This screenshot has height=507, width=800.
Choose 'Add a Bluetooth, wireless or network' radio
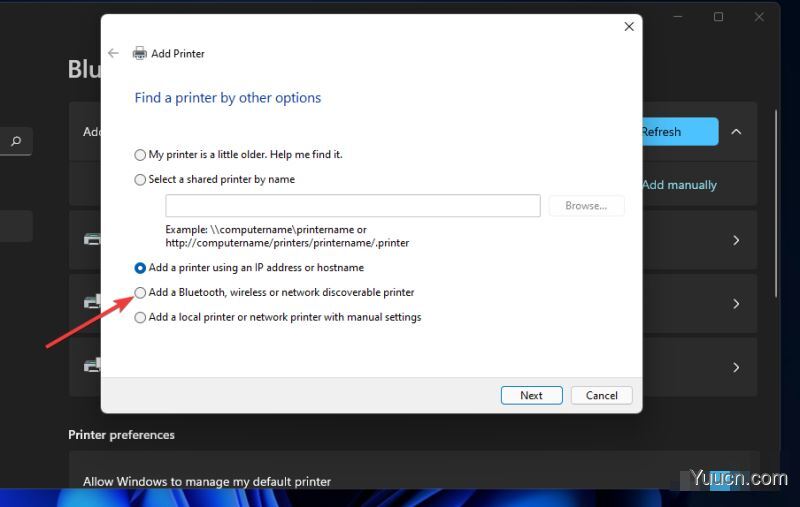coord(140,292)
